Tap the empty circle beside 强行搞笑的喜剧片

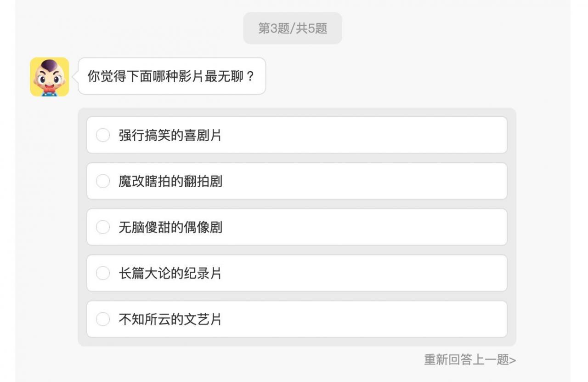[103, 135]
